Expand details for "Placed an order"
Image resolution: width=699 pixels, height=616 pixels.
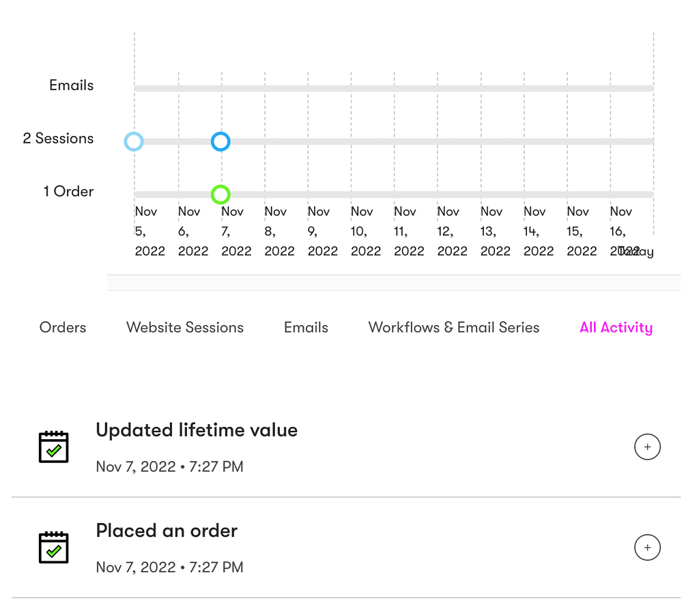coord(647,547)
